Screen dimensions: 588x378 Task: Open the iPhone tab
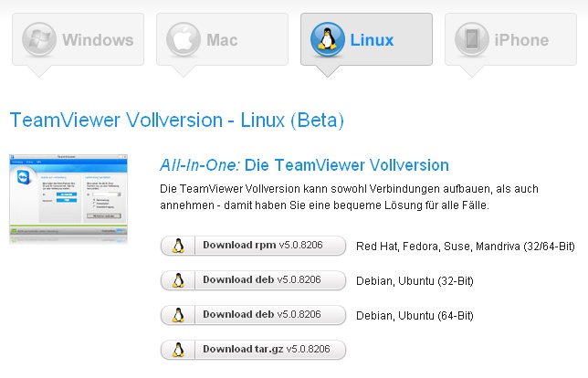(x=521, y=40)
